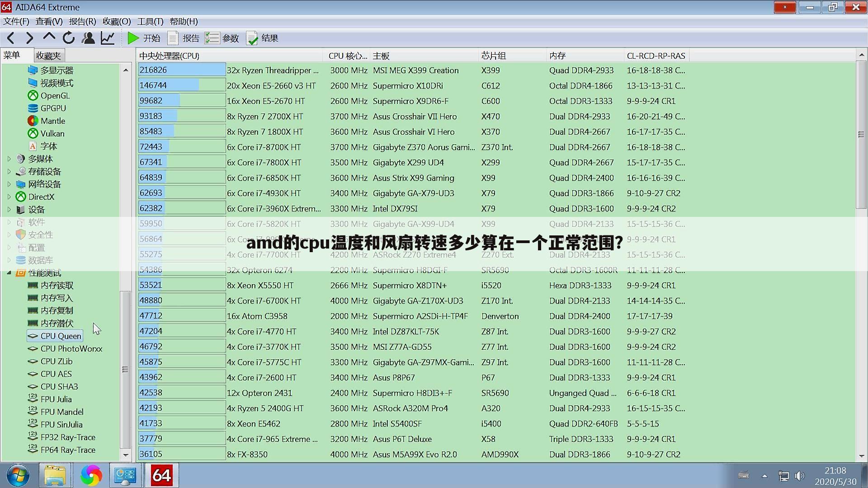Screen dimensions: 868x488
Task: Collapse the 性能测试 tree node
Action: [9, 272]
